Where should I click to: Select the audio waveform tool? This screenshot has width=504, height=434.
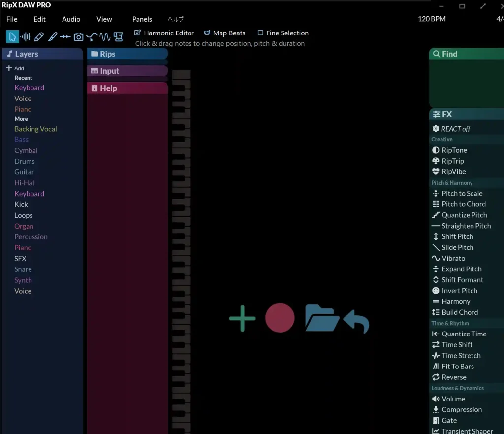click(26, 37)
